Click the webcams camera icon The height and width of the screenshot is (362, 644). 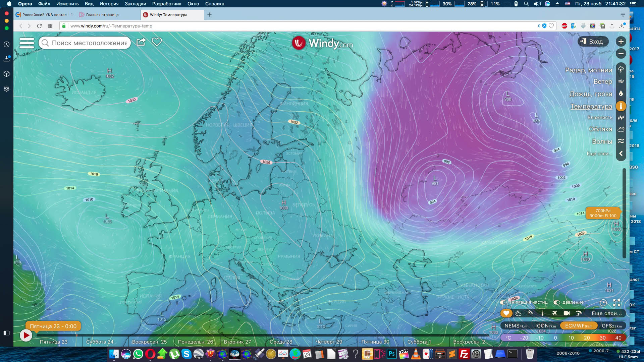567,313
